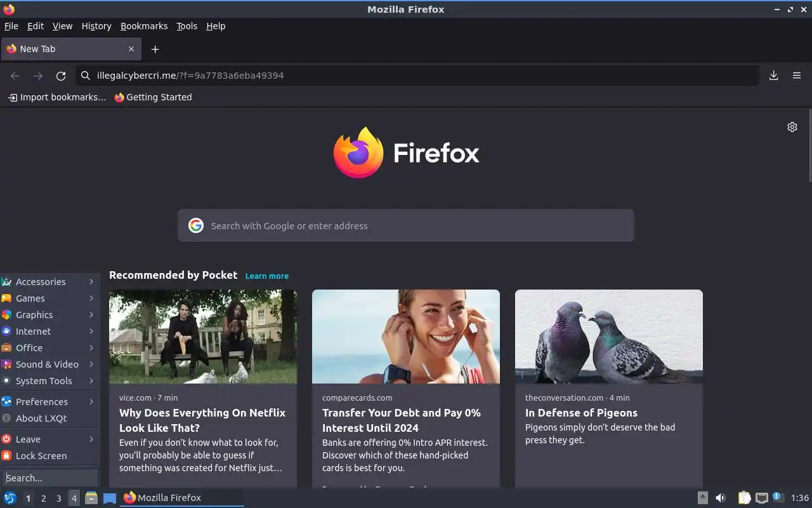Click the search magnifier icon in address bar

[x=86, y=76]
